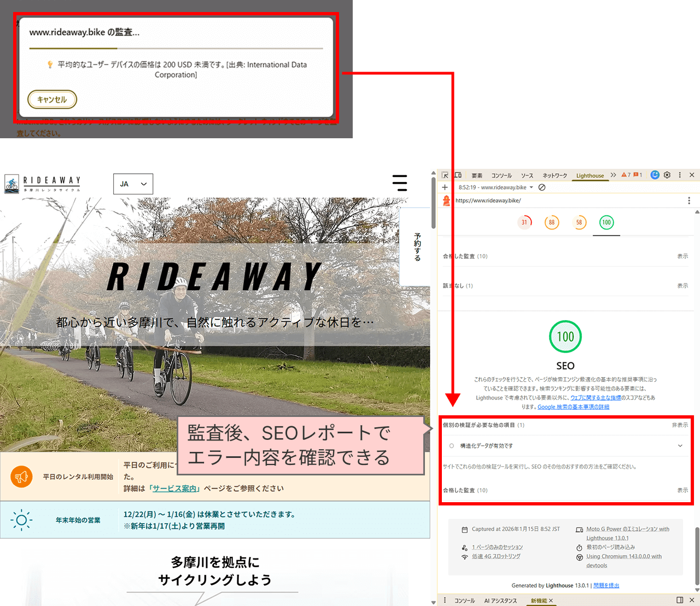
Task: Toggle the device emulation toolbar icon
Action: pyautogui.click(x=458, y=175)
